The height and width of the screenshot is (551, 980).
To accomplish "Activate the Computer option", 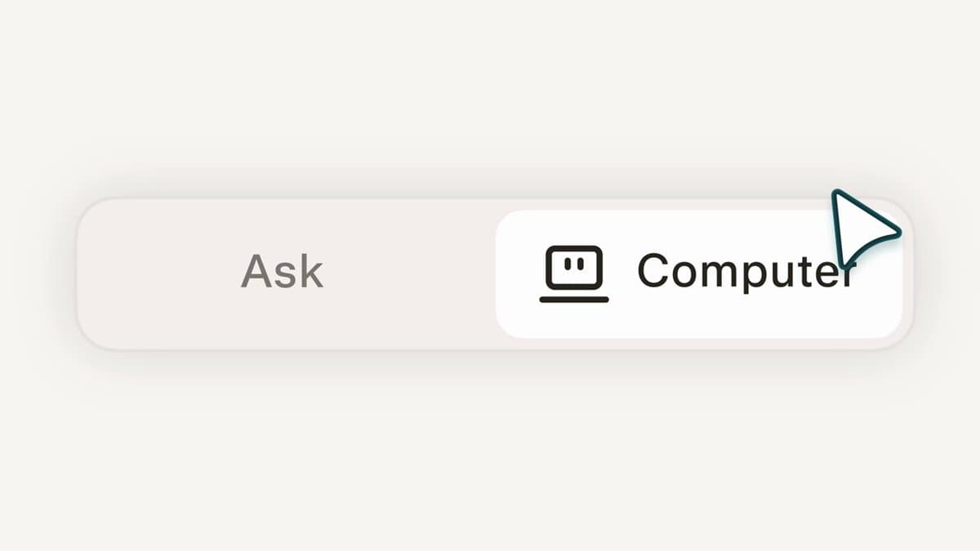I will click(698, 273).
